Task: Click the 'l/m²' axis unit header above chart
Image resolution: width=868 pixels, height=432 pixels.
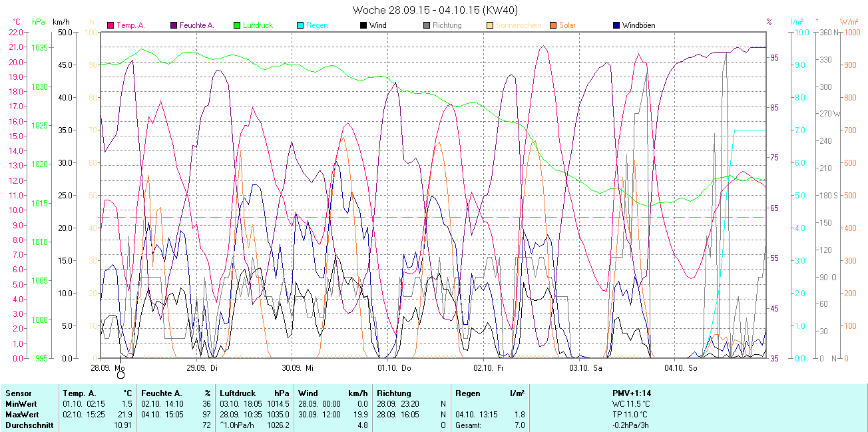Action: tap(797, 22)
